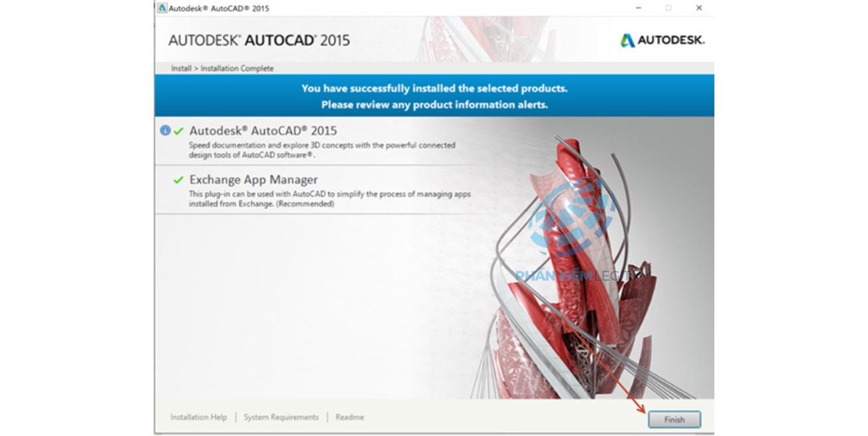Close the AutoCAD 2015 installer window
The width and height of the screenshot is (868, 436).
pos(698,8)
